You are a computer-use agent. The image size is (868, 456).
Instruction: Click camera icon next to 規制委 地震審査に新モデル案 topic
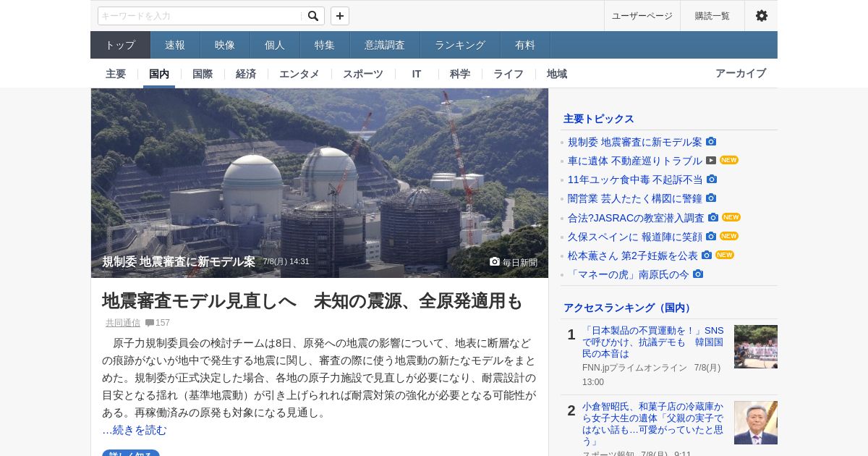pos(711,141)
